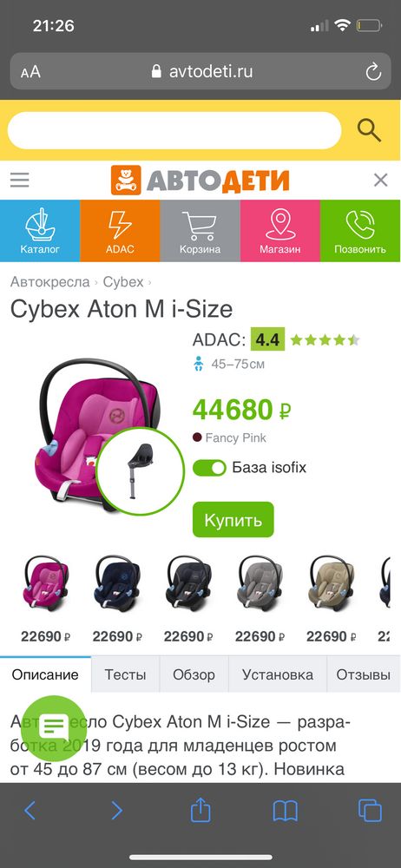
Task: Tap the search magnifier icon
Action: click(369, 130)
